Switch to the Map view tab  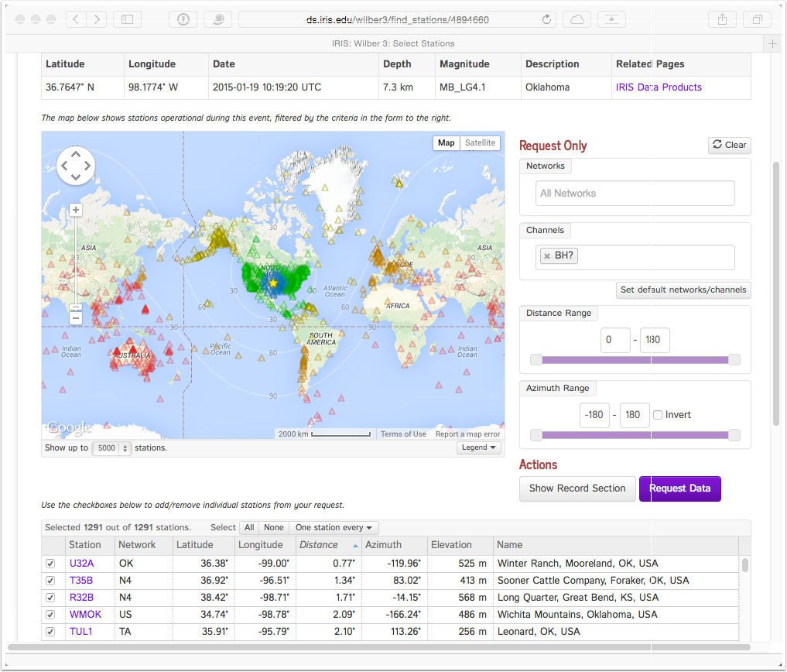coord(447,142)
